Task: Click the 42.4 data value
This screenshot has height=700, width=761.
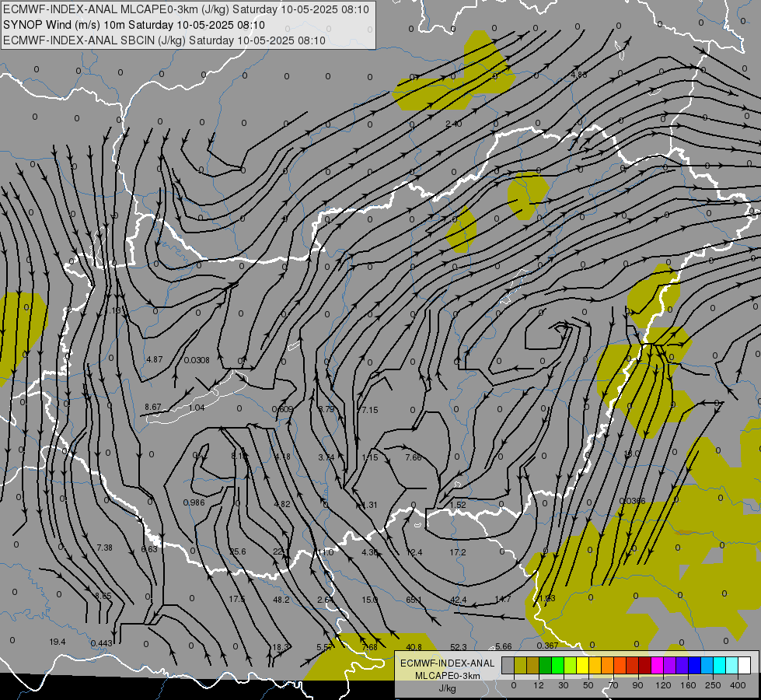Action: [458, 600]
